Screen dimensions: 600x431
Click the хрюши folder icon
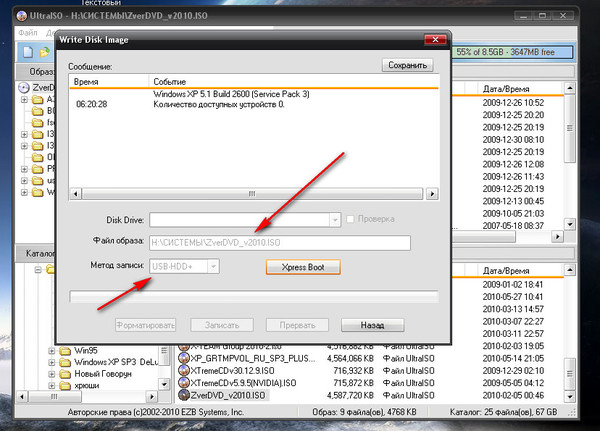pyautogui.click(x=65, y=385)
